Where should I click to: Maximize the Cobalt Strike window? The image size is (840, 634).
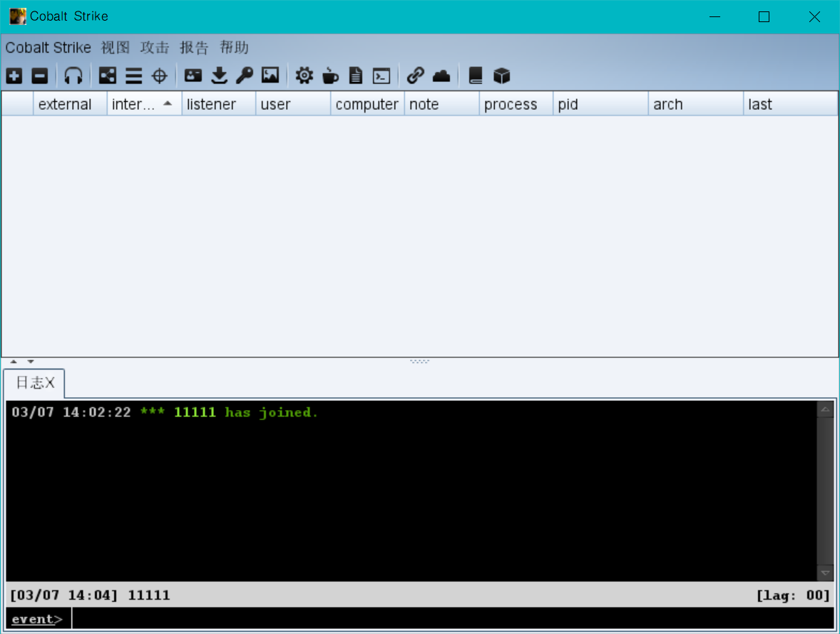(764, 16)
